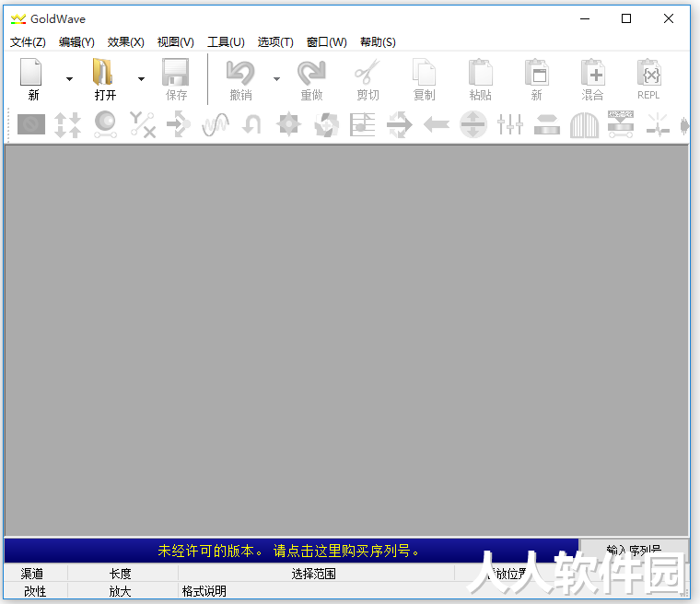
Task: Click the gear-like four-arrow effect icon
Action: click(x=289, y=124)
